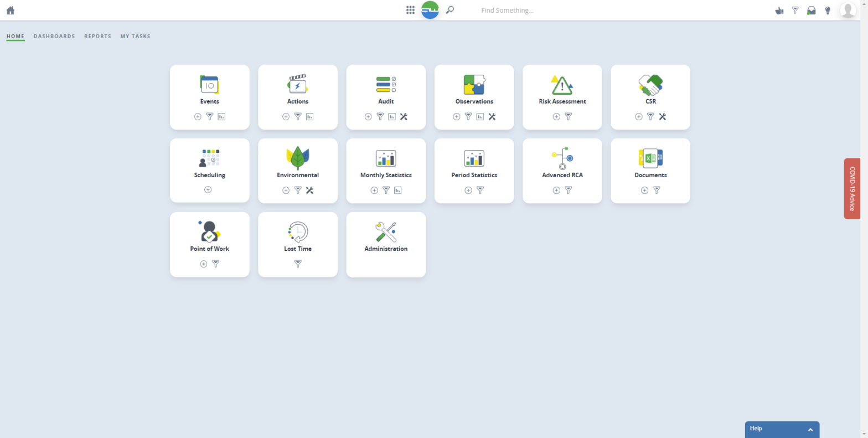
Task: Open the apps grid menu icon
Action: click(410, 10)
